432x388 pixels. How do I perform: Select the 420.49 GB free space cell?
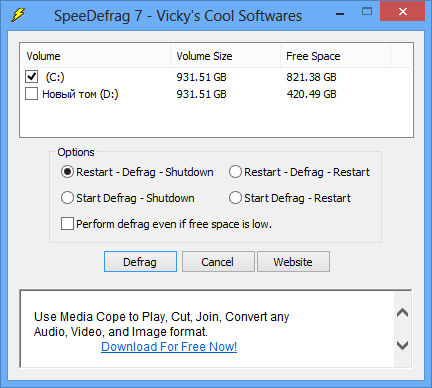click(311, 94)
